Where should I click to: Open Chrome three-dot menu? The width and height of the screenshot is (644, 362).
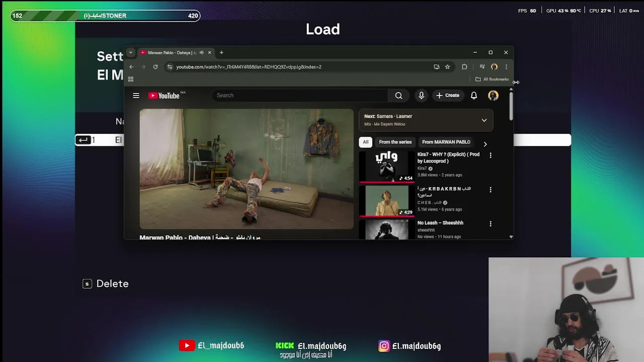[x=506, y=67]
